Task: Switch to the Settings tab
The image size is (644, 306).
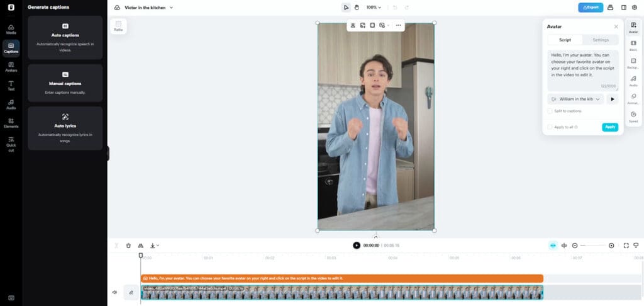Action: [x=600, y=40]
